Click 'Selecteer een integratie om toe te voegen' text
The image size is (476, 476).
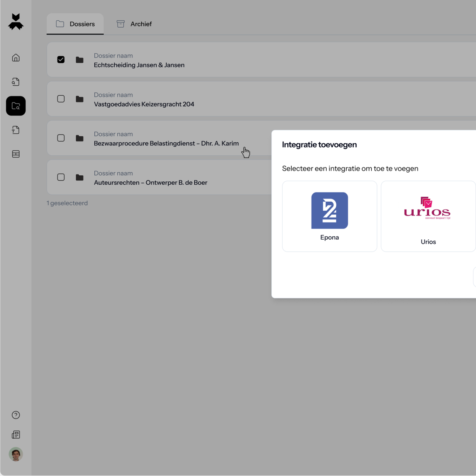pyautogui.click(x=350, y=168)
